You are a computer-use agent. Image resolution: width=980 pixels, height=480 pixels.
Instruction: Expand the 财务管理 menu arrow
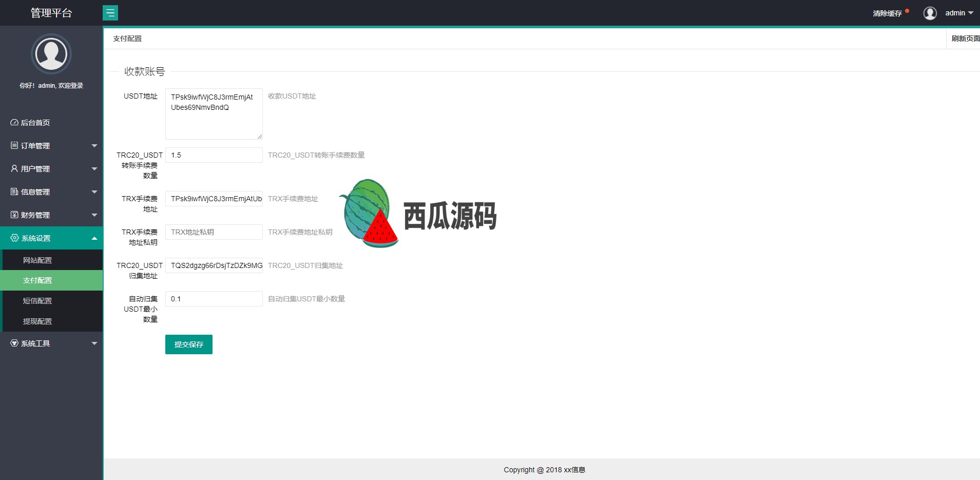coord(94,215)
